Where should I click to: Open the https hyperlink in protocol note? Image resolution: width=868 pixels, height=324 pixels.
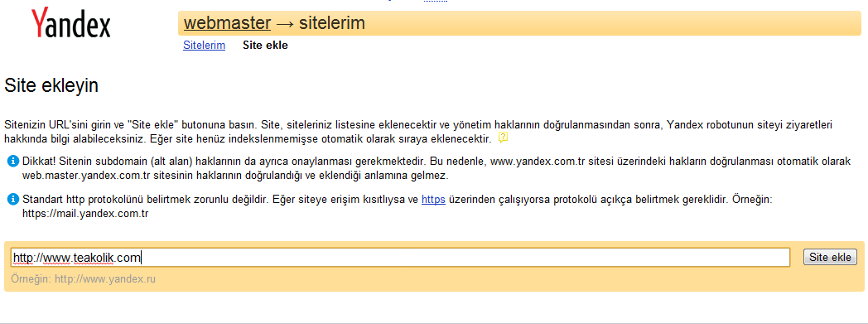(x=433, y=200)
